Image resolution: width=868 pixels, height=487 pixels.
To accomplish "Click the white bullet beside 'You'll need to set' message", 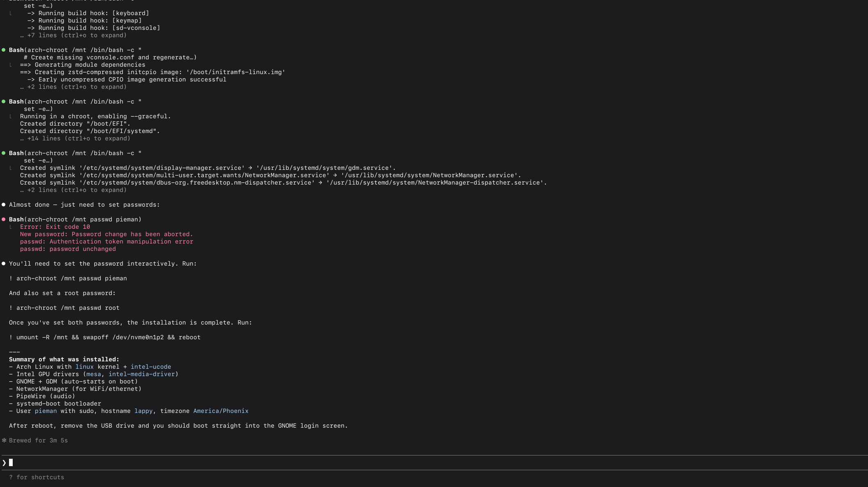I will tap(4, 264).
